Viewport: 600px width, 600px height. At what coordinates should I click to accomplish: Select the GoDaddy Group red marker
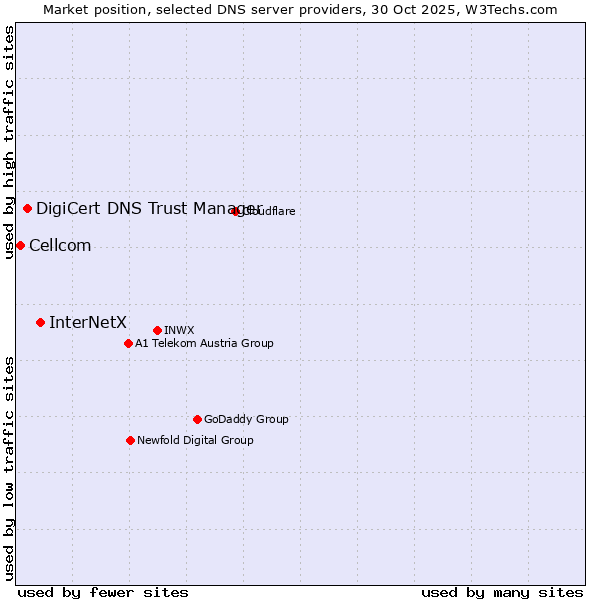(x=197, y=419)
